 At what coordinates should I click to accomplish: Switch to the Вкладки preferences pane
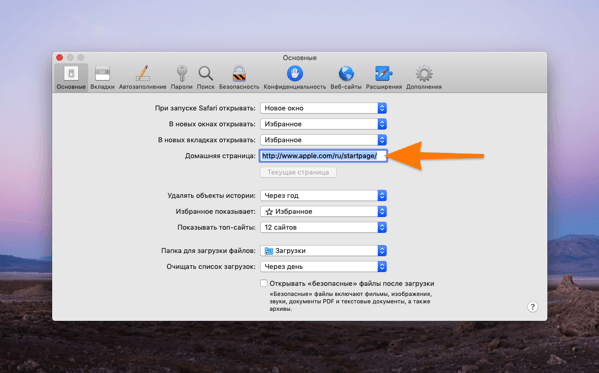pos(102,78)
